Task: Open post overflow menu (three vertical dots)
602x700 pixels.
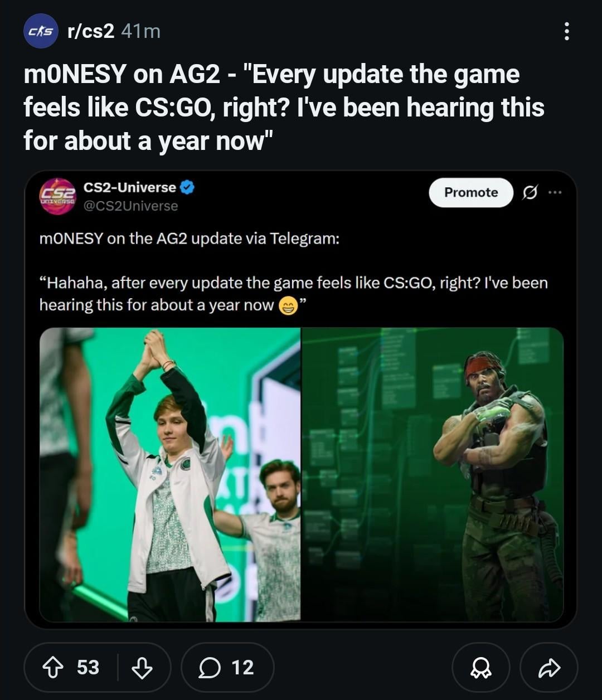Action: point(566,31)
